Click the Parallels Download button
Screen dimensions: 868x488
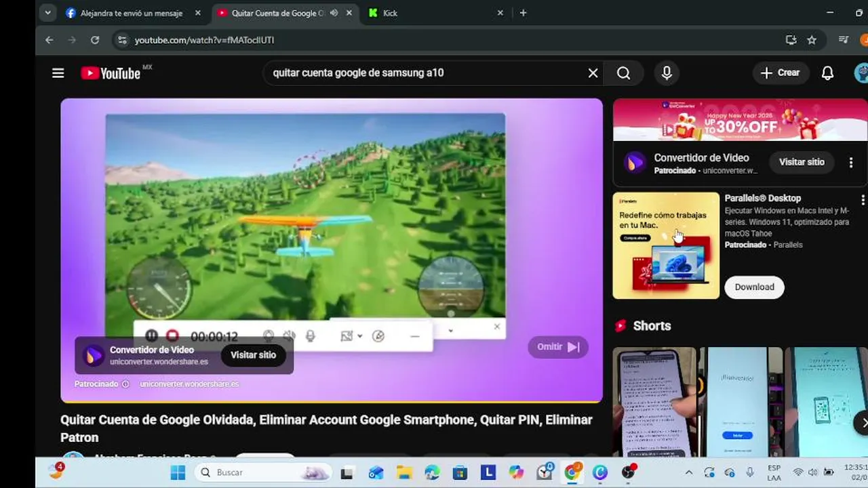754,287
